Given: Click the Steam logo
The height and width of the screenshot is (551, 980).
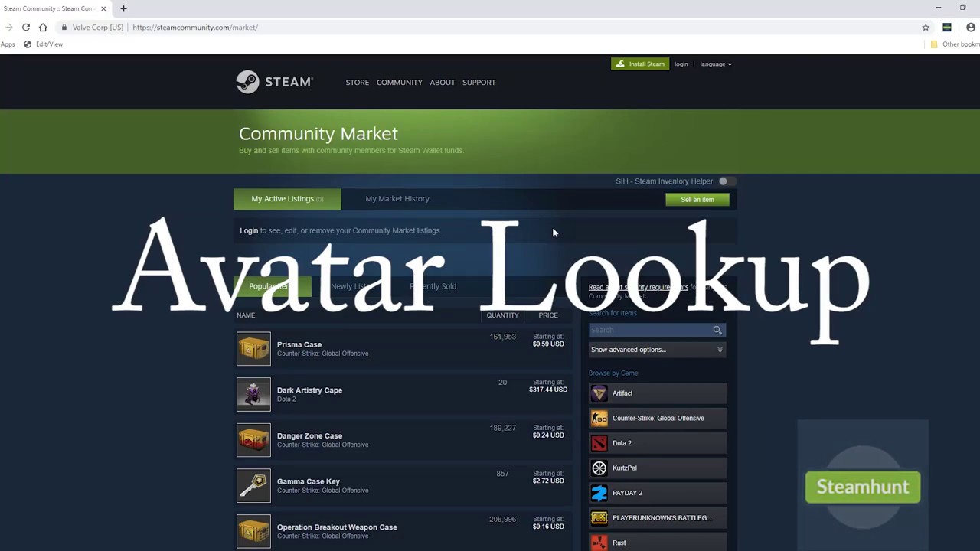Looking at the screenshot, I should tap(274, 82).
